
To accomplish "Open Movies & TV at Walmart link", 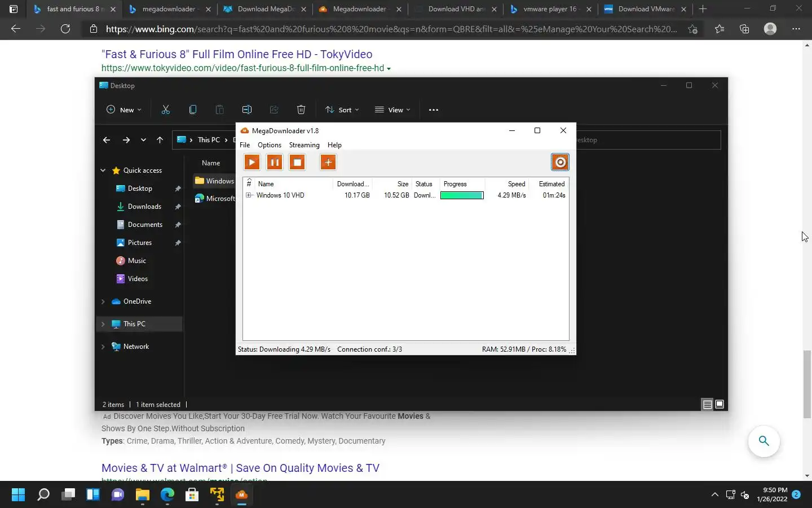I will tap(240, 468).
